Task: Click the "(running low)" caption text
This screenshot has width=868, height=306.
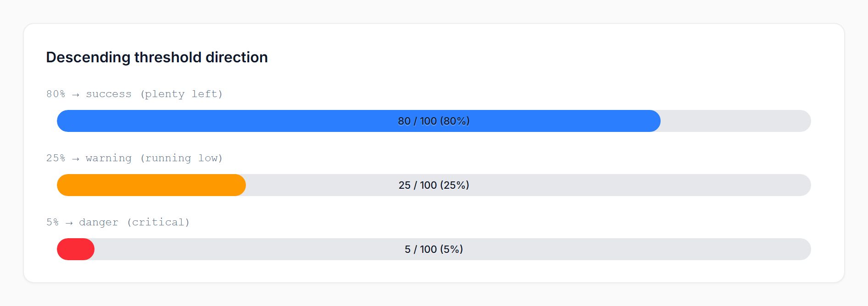Action: tap(182, 158)
